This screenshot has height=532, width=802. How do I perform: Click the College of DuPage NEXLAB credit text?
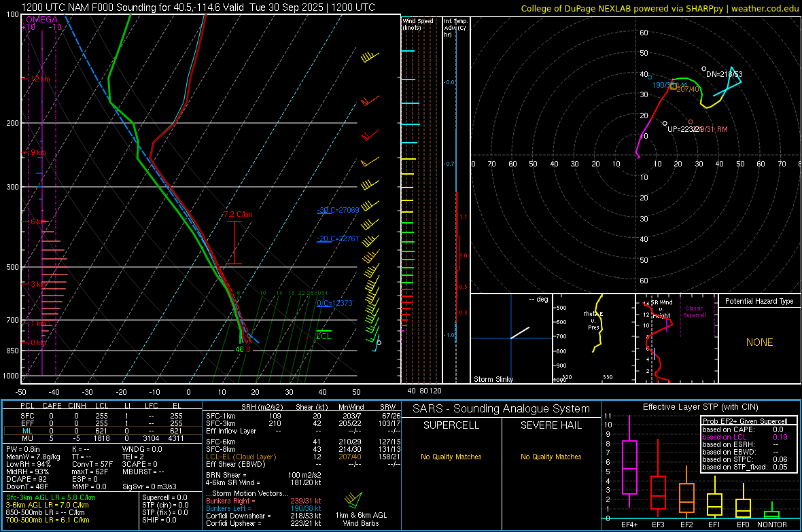point(659,8)
